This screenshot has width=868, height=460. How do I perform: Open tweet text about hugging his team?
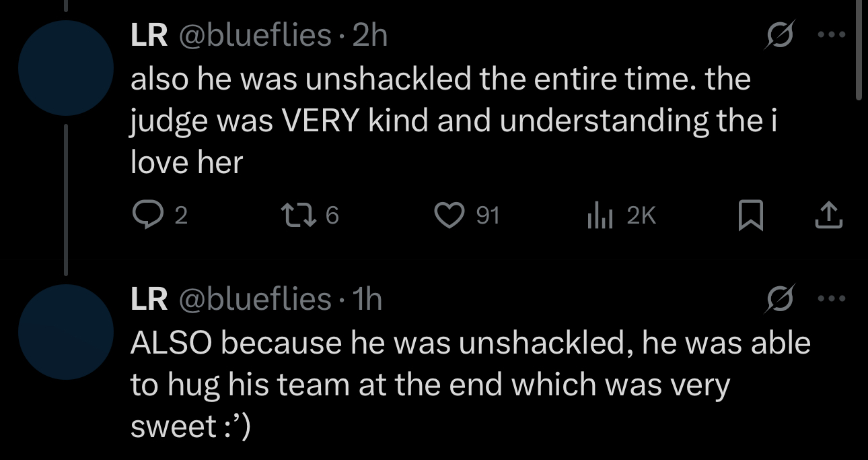point(471,385)
